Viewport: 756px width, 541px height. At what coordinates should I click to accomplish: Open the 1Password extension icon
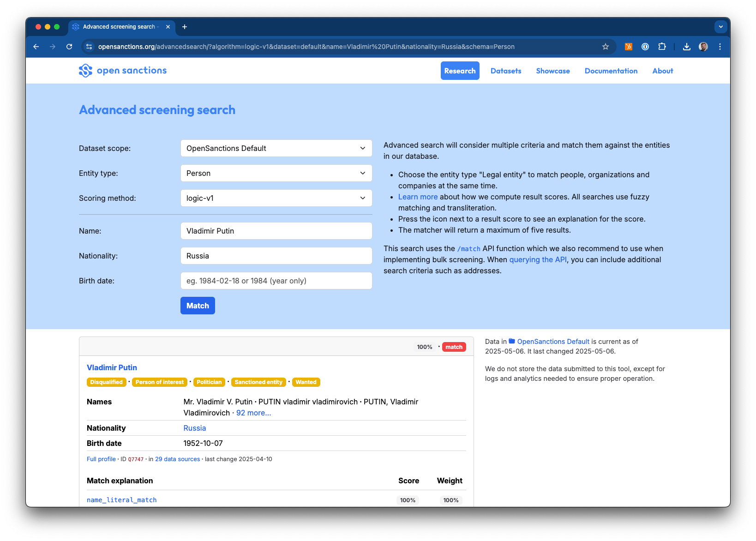click(645, 47)
